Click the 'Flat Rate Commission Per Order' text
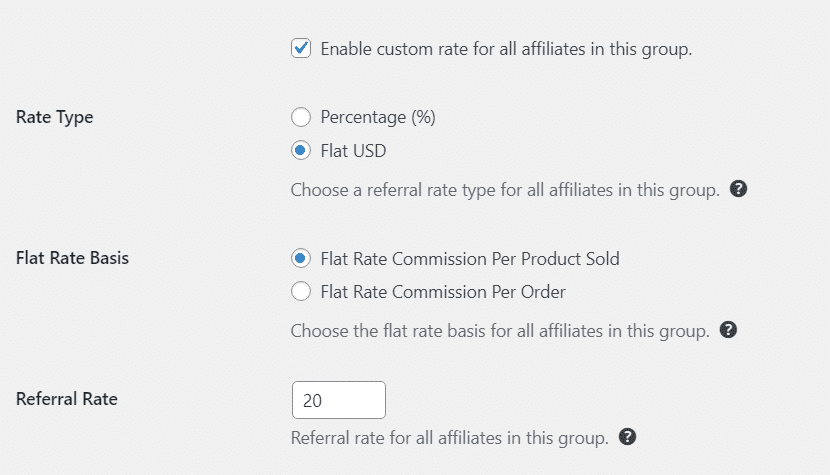This screenshot has width=830, height=475. [443, 292]
